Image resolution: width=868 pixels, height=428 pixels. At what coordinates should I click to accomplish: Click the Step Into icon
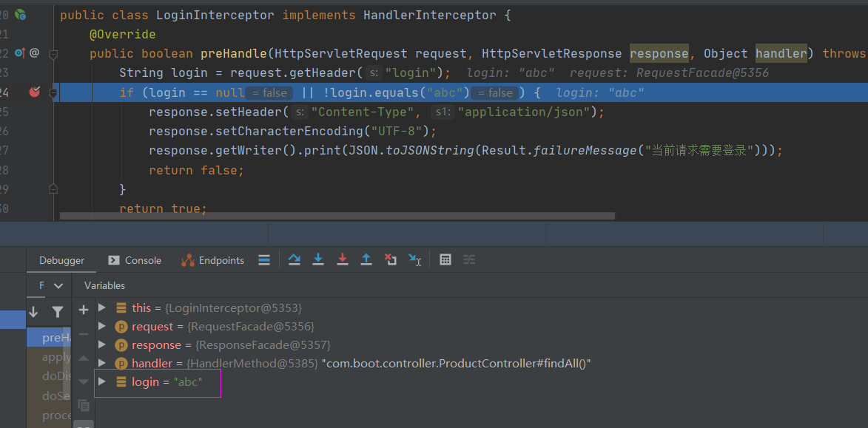[318, 259]
